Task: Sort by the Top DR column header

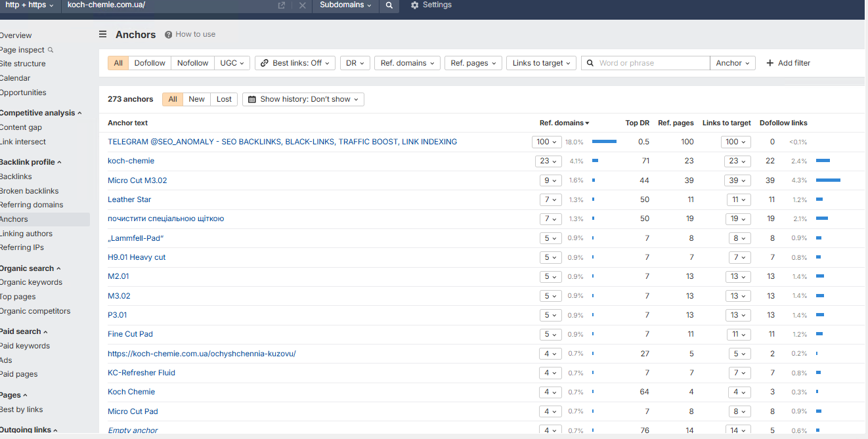Action: tap(637, 123)
